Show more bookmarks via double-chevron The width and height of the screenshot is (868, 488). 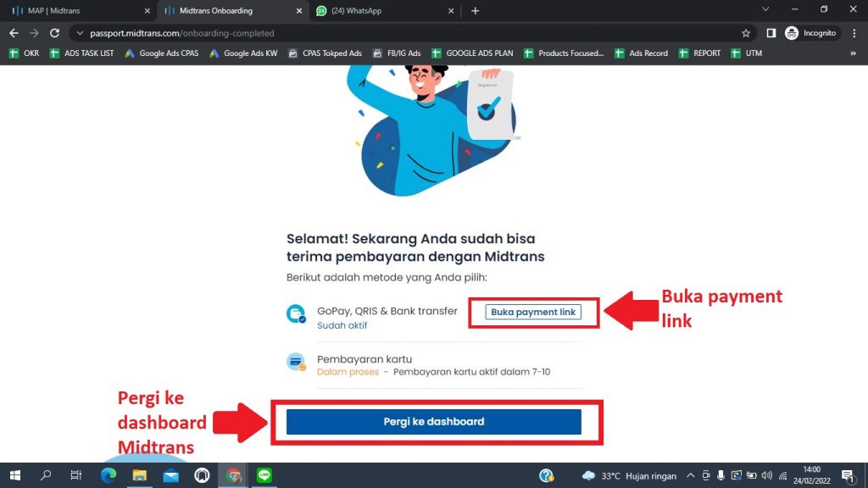(853, 53)
